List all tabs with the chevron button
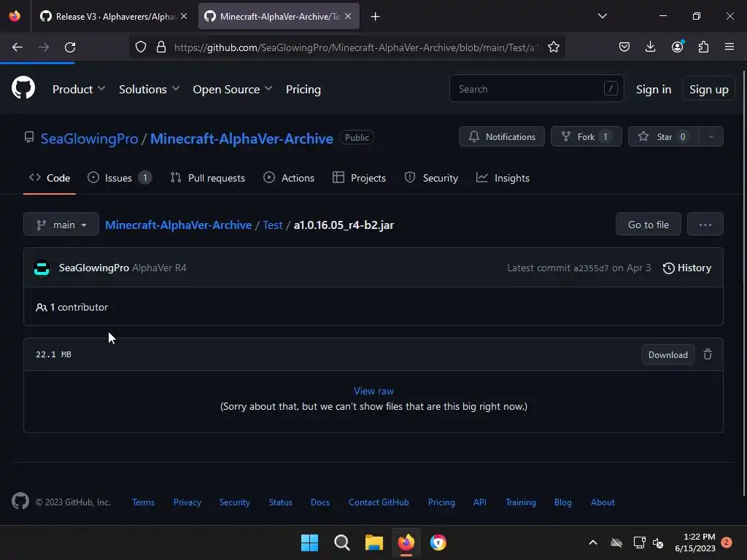 602,16
